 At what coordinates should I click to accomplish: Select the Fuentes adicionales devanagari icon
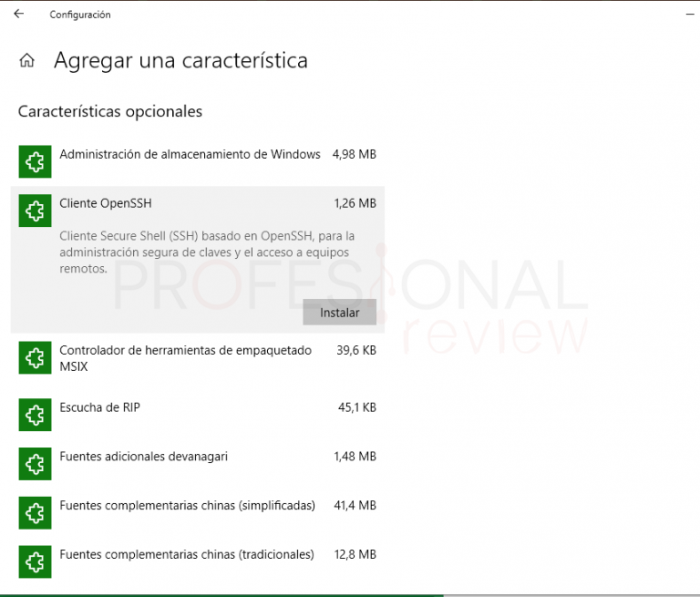(35, 464)
